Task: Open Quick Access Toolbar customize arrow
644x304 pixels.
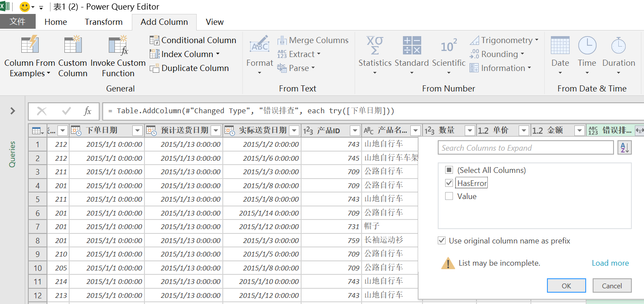Action: (x=41, y=7)
